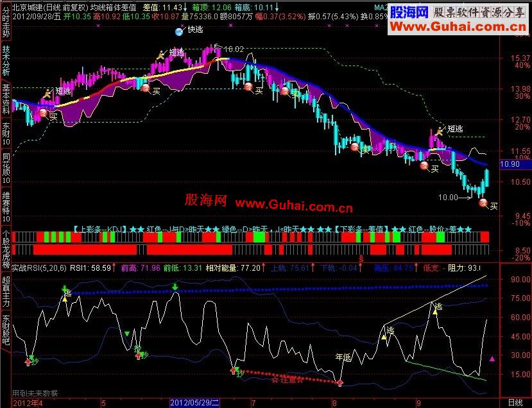Screen dimensions: 532x408
Task: Click the final red 买 ball below 10.00 low
Action: 483,203
